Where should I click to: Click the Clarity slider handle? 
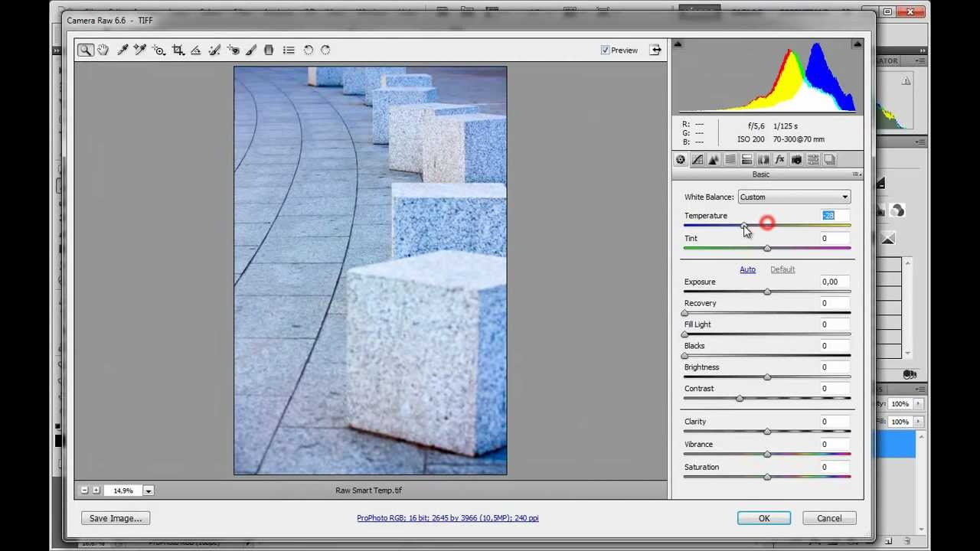pos(767,432)
